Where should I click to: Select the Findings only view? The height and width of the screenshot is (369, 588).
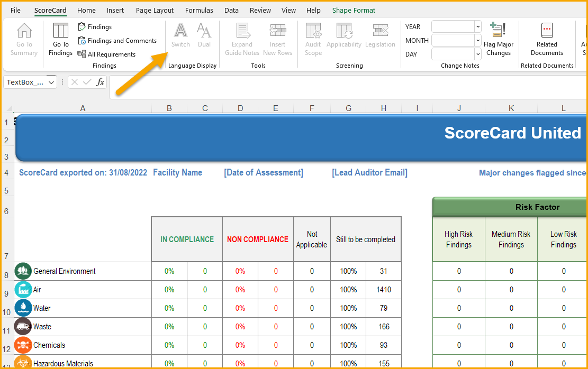click(x=95, y=27)
